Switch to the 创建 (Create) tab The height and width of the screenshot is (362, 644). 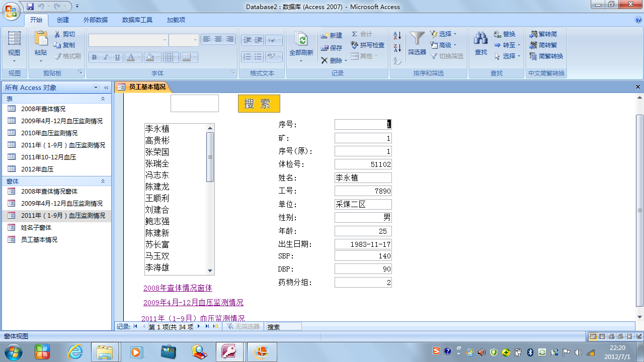(63, 20)
